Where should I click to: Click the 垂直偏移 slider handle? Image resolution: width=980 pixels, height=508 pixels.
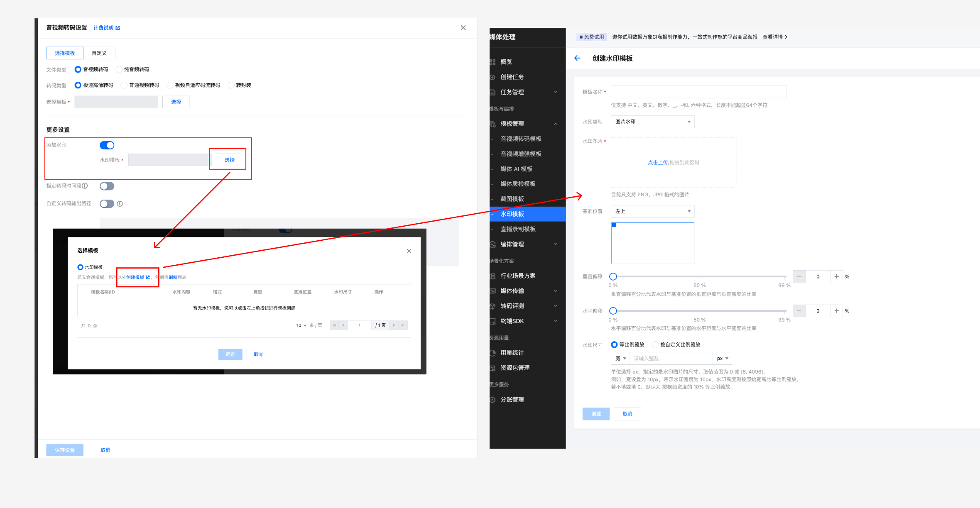coord(613,276)
